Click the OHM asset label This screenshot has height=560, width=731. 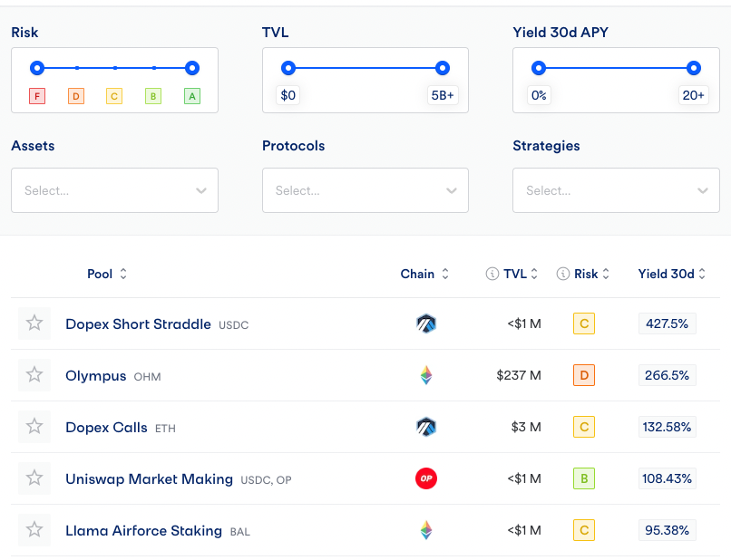pyautogui.click(x=147, y=376)
